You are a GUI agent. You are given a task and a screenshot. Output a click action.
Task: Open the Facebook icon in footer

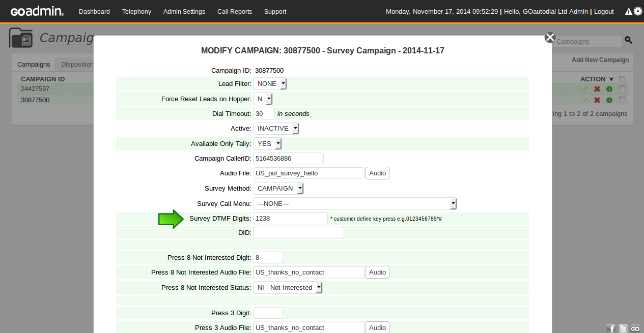pyautogui.click(x=611, y=328)
